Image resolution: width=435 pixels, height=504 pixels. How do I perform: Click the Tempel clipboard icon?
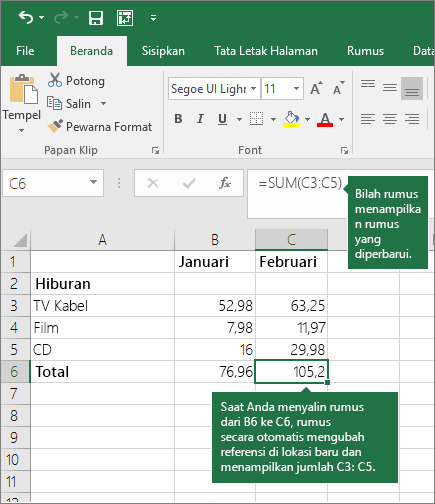pos(22,89)
